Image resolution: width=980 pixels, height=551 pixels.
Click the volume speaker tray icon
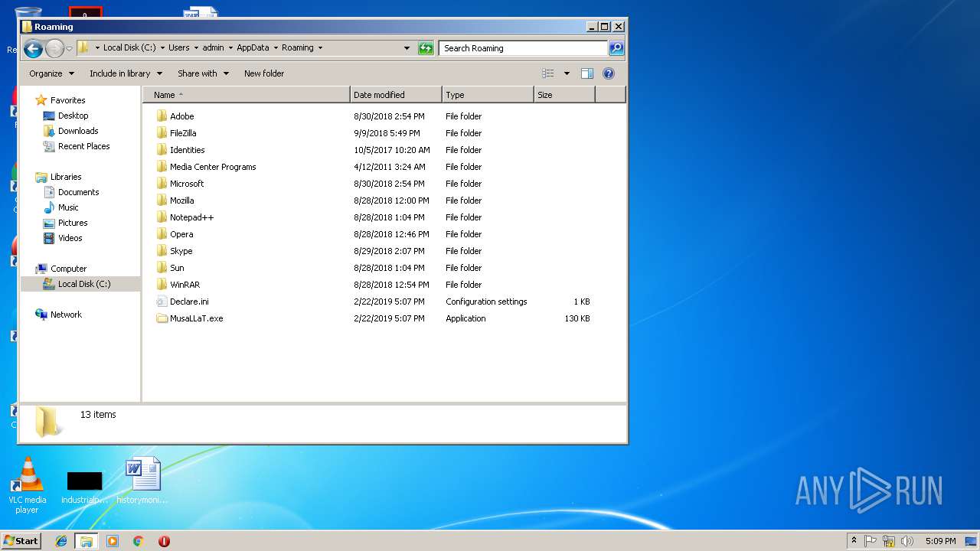coord(907,541)
